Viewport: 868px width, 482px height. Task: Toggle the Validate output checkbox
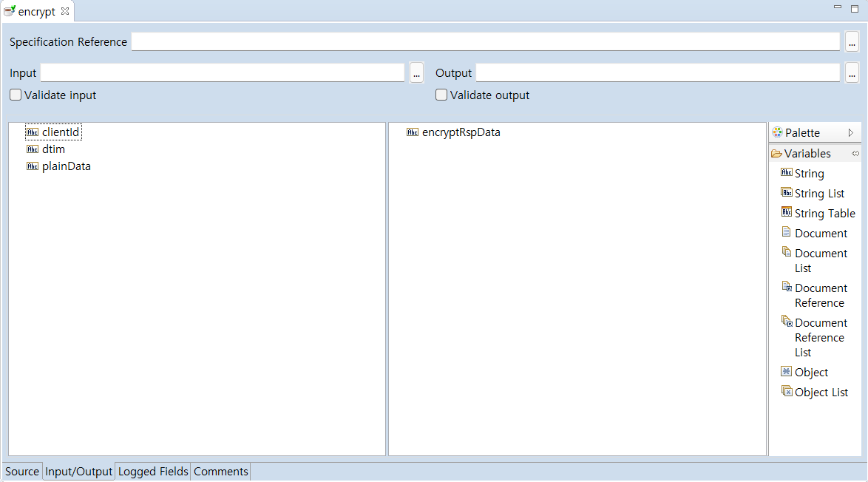pos(441,95)
